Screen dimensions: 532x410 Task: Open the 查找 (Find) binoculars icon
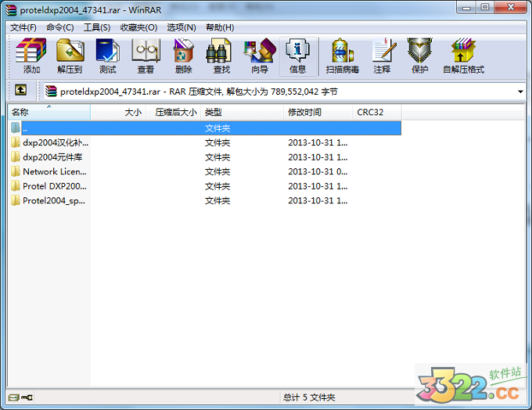pyautogui.click(x=219, y=51)
